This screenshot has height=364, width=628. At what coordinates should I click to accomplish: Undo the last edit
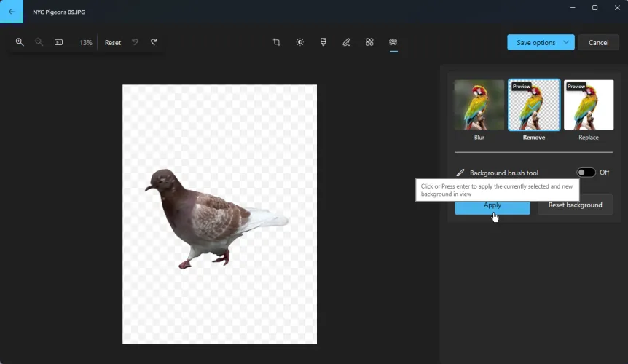click(135, 42)
